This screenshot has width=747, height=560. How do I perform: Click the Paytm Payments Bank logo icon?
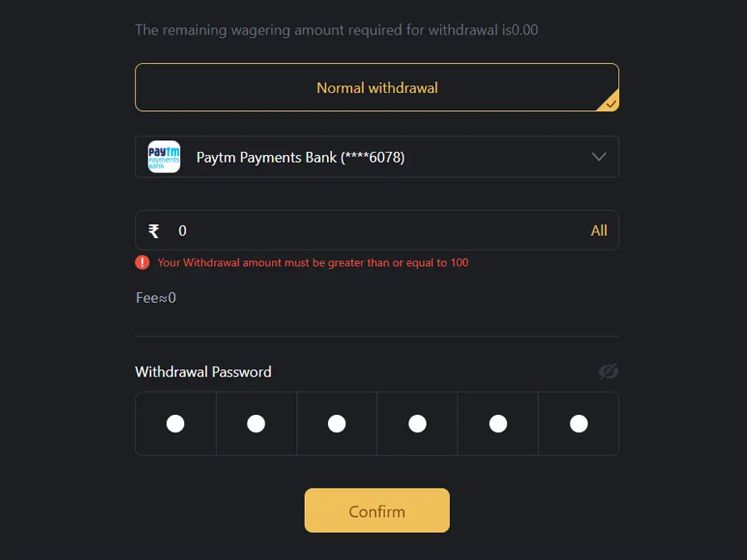[x=164, y=157]
